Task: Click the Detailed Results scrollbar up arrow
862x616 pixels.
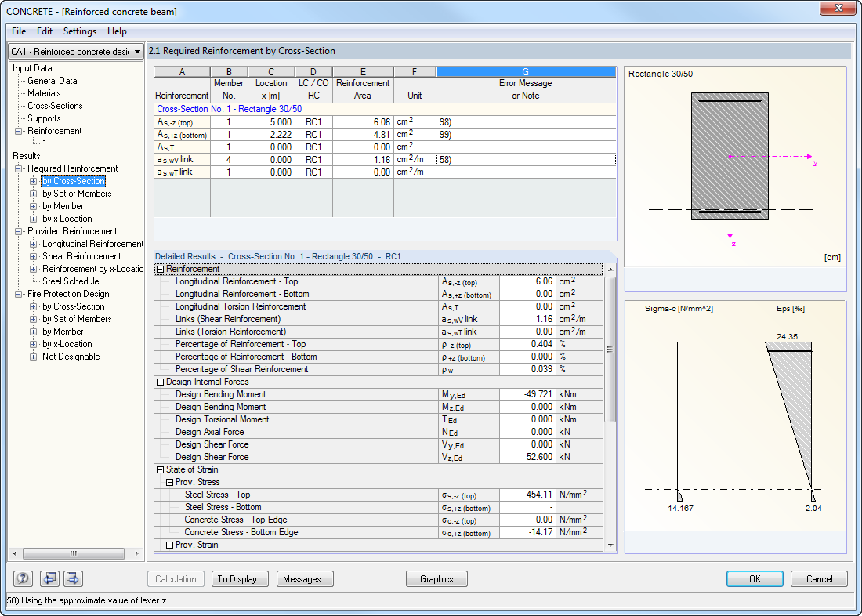Action: pos(610,270)
